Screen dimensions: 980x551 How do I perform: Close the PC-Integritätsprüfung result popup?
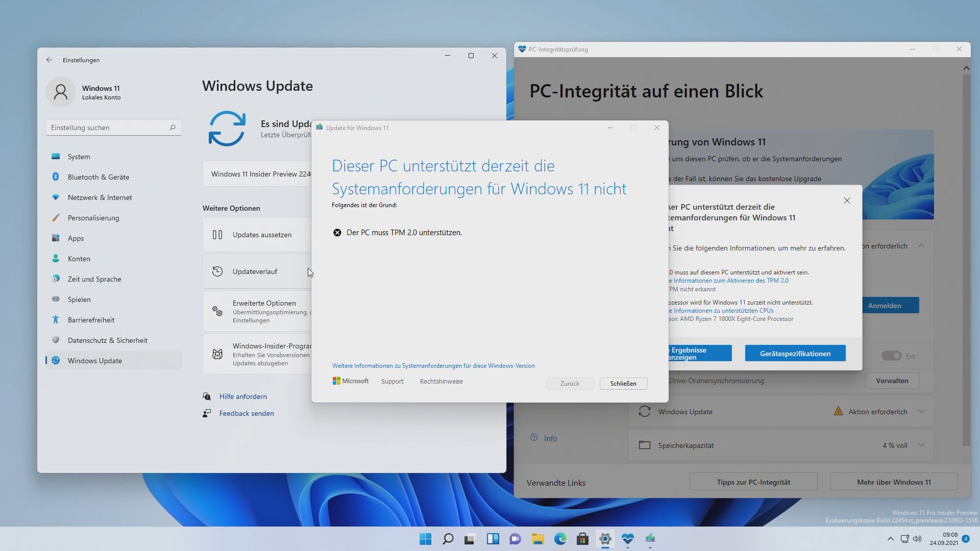847,201
